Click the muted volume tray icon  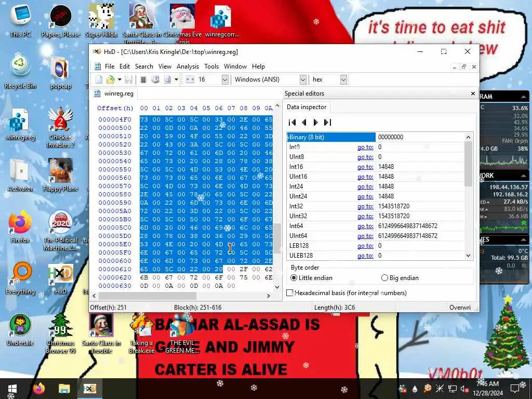click(x=464, y=389)
